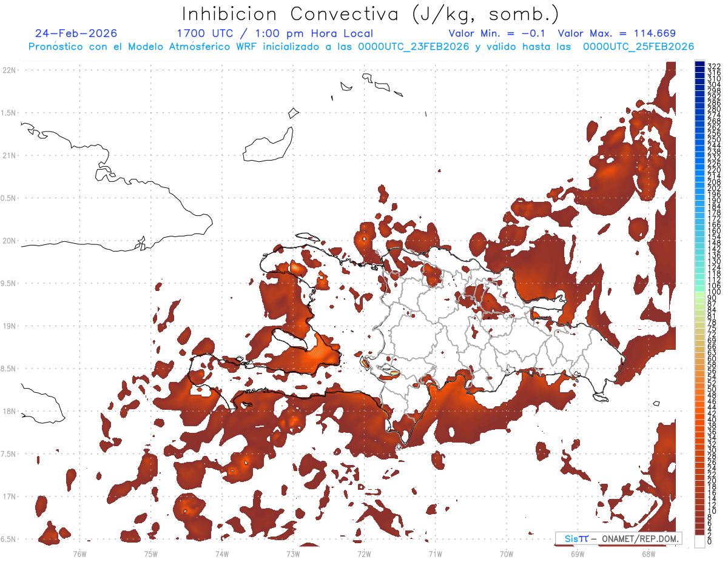The image size is (728, 562).
Task: Click the time '1700 UTC / 1:00 pm Hora Local'
Action: [x=275, y=33]
